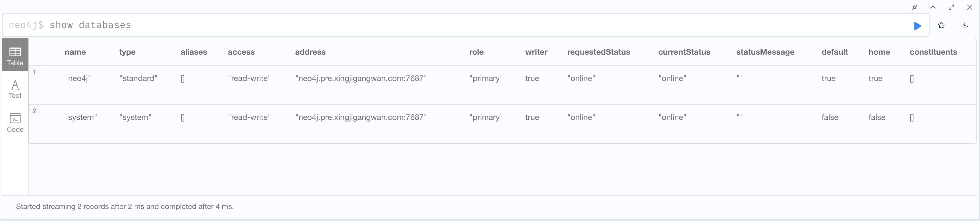Click row number 1
980x221 pixels.
(34, 72)
